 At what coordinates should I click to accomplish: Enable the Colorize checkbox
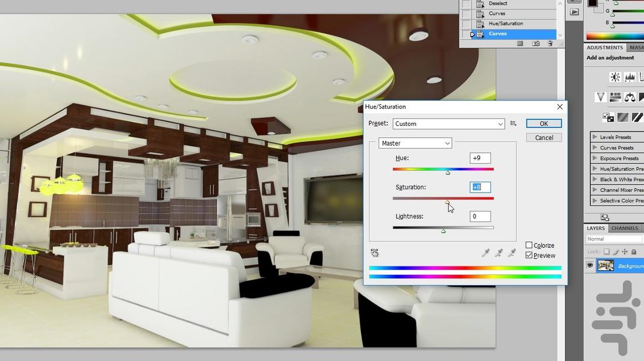coord(528,245)
